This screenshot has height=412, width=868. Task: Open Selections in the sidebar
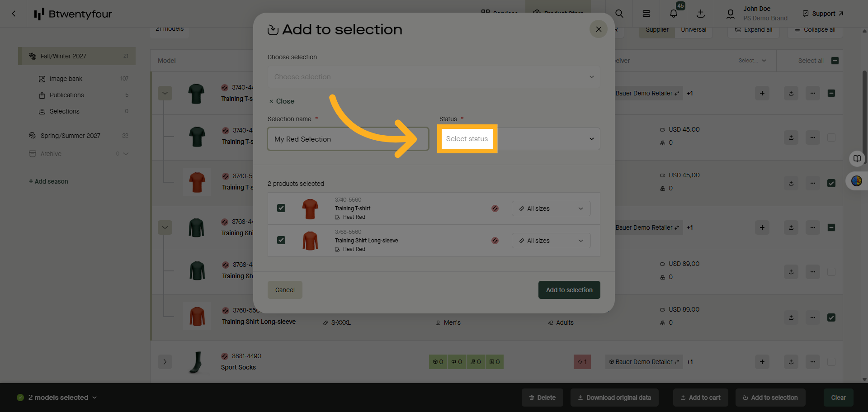(x=64, y=111)
